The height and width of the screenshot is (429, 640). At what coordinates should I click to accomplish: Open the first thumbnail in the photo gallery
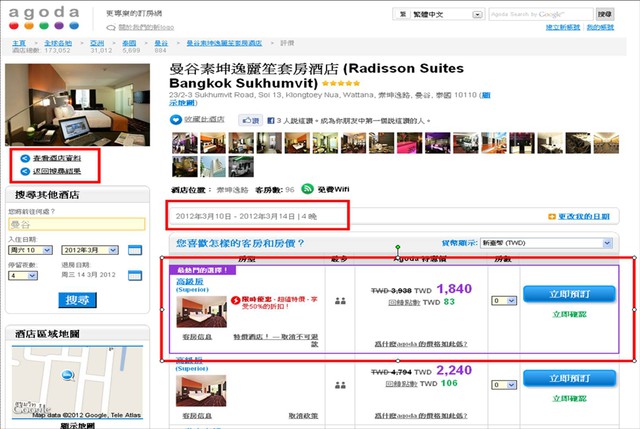pyautogui.click(x=184, y=143)
